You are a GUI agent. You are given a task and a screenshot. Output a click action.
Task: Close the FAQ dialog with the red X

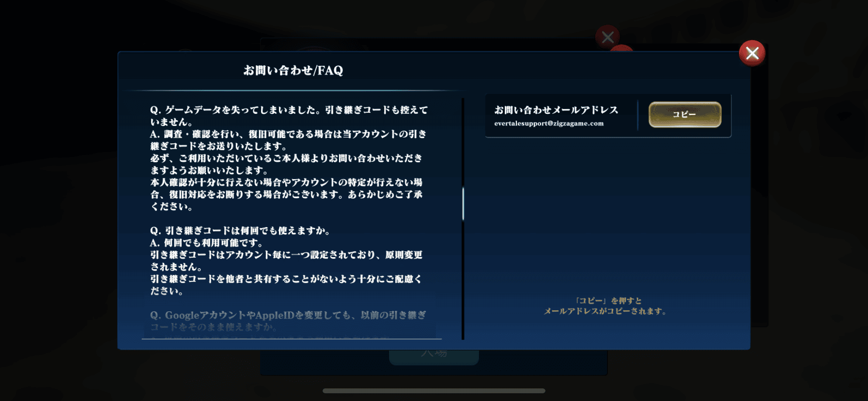click(752, 53)
